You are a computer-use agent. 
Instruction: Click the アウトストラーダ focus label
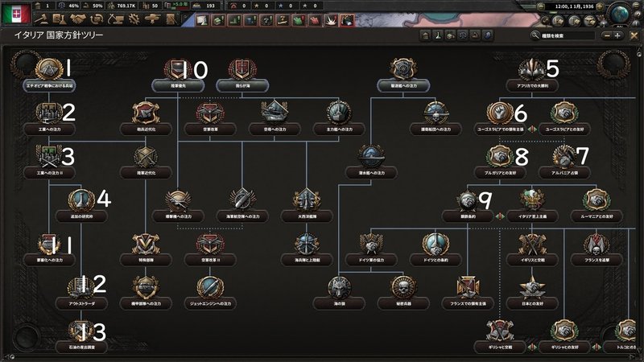point(81,304)
